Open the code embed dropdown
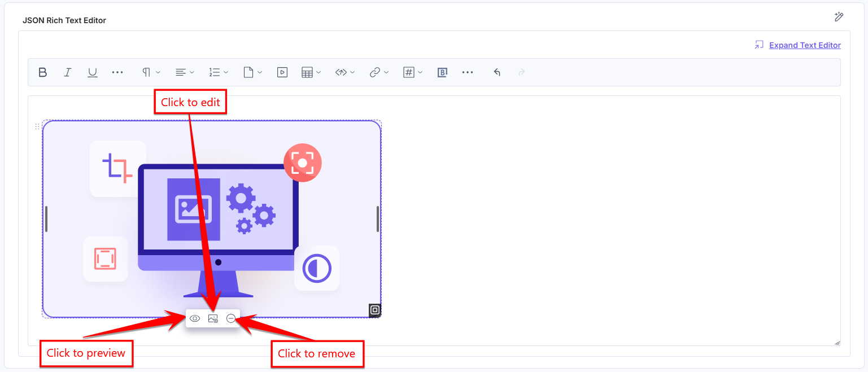The width and height of the screenshot is (868, 372). (345, 72)
